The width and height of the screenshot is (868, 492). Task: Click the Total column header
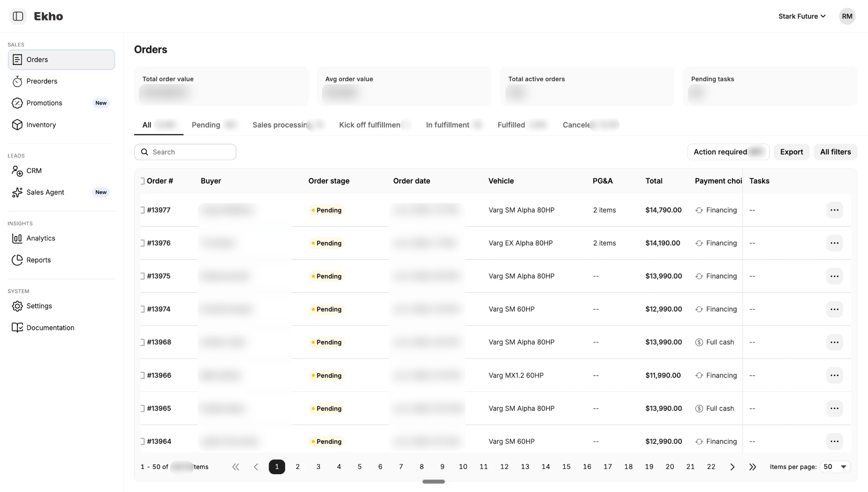(654, 181)
